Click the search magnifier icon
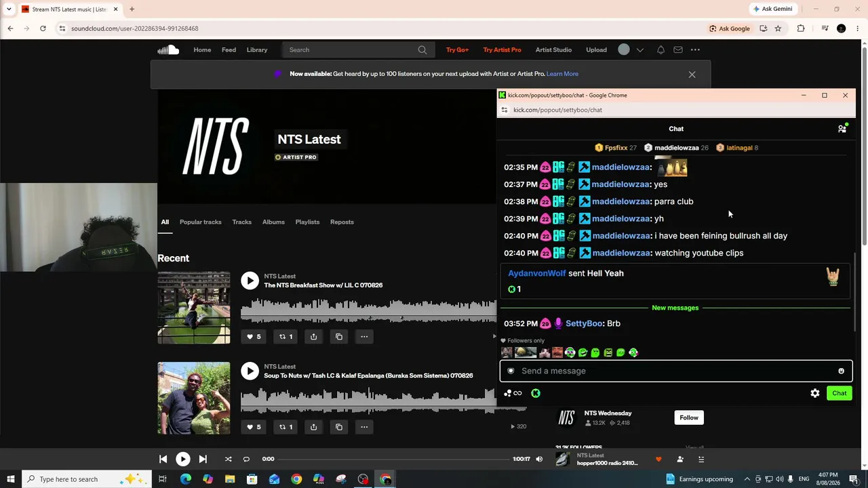Viewport: 868px width, 488px height. 422,49
